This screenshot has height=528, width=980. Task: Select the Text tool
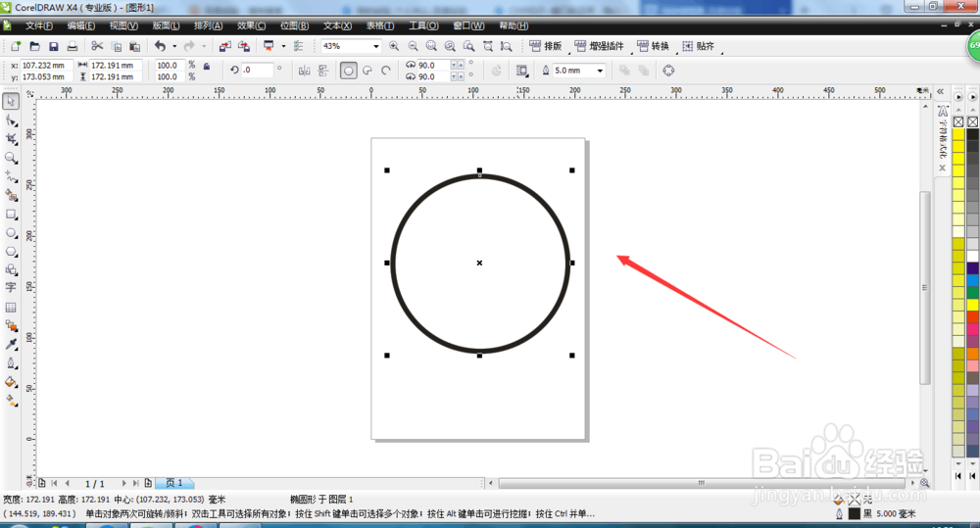[11, 288]
